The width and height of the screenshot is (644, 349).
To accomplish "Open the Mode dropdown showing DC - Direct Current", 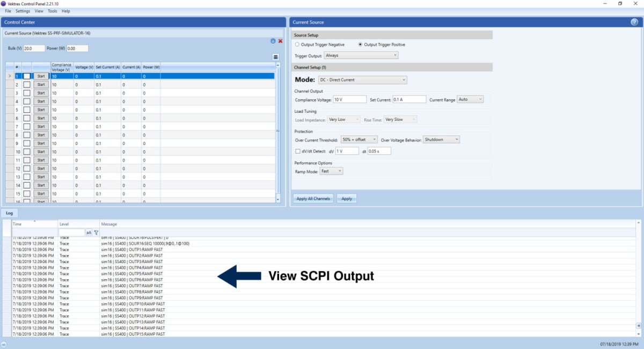I will [x=362, y=80].
